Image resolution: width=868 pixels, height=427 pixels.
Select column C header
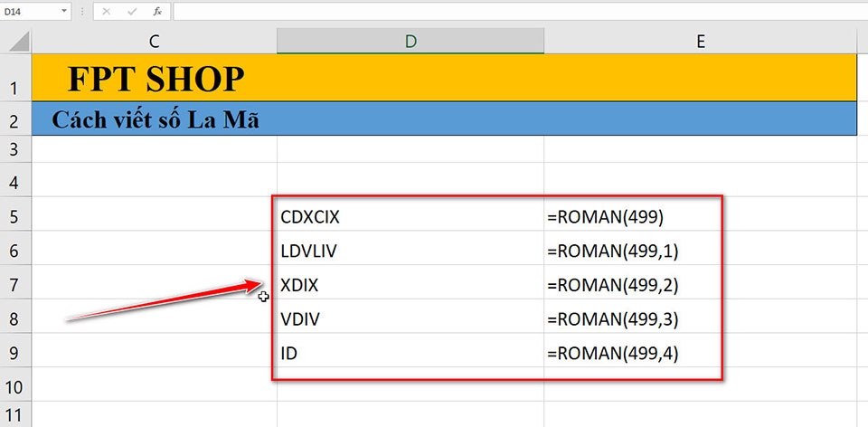point(154,41)
